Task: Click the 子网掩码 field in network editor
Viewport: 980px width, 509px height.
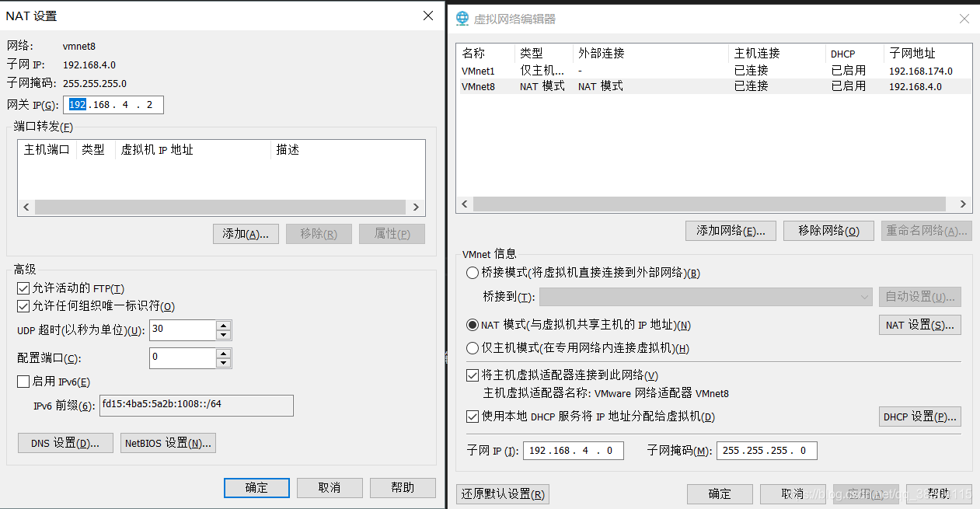Action: 767,451
